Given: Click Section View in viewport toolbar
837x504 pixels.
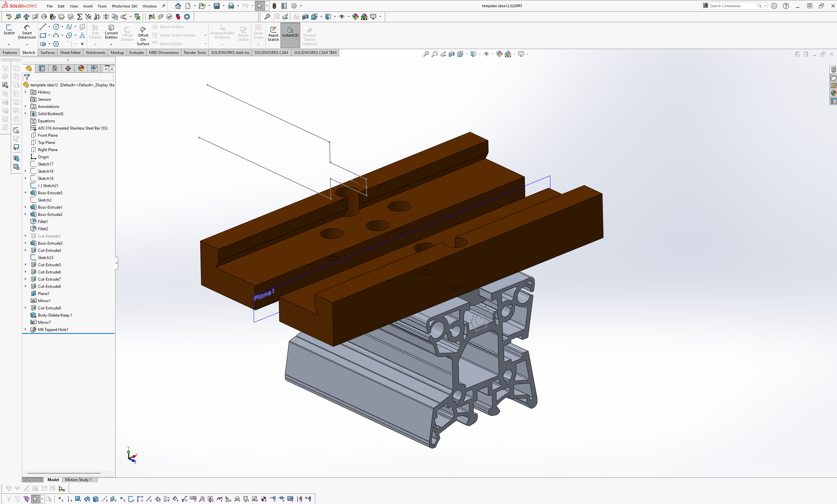Looking at the screenshot, I should [x=451, y=54].
